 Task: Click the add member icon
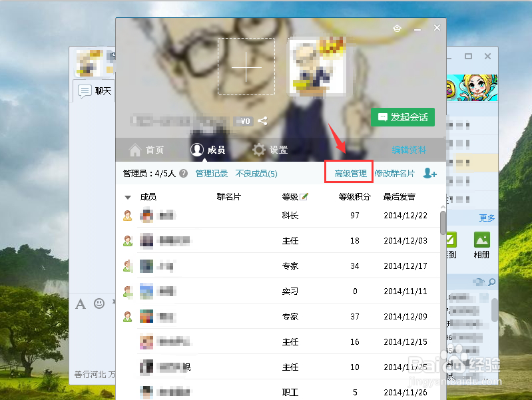430,173
